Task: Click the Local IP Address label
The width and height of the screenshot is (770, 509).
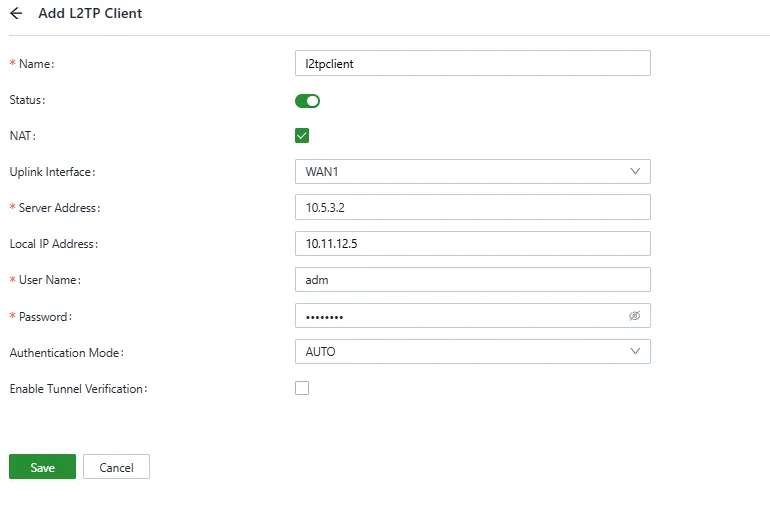Action: pos(54,244)
